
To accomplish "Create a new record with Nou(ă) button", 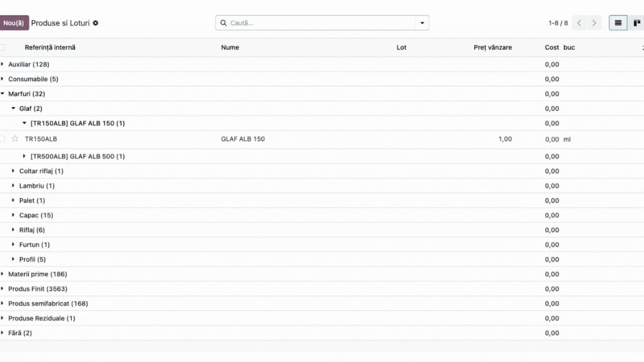I will point(14,23).
